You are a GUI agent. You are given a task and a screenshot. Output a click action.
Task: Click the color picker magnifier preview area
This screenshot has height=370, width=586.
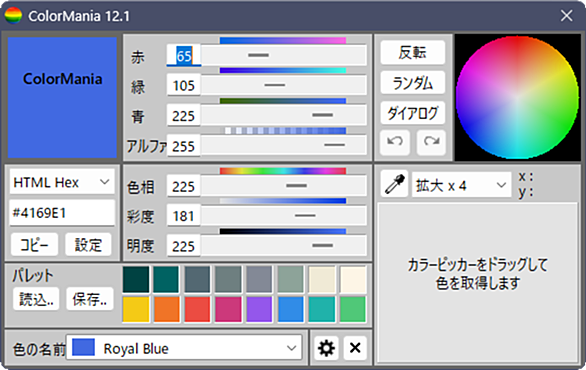pyautogui.click(x=478, y=283)
